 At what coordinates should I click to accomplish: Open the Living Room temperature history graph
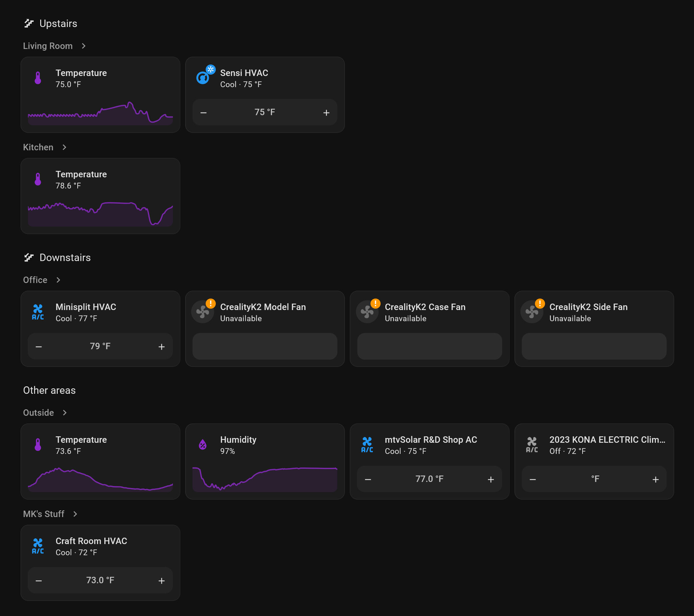(101, 113)
